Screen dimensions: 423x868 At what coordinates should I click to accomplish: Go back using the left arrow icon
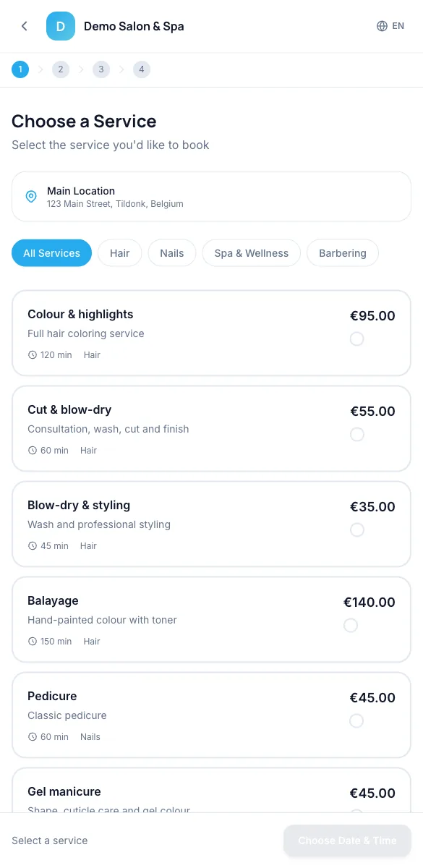(x=25, y=26)
